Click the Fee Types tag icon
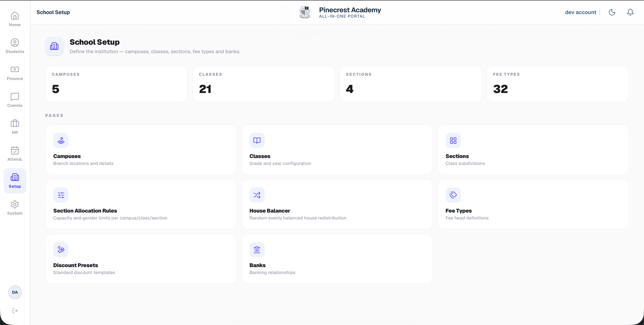This screenshot has width=644, height=325. [453, 195]
